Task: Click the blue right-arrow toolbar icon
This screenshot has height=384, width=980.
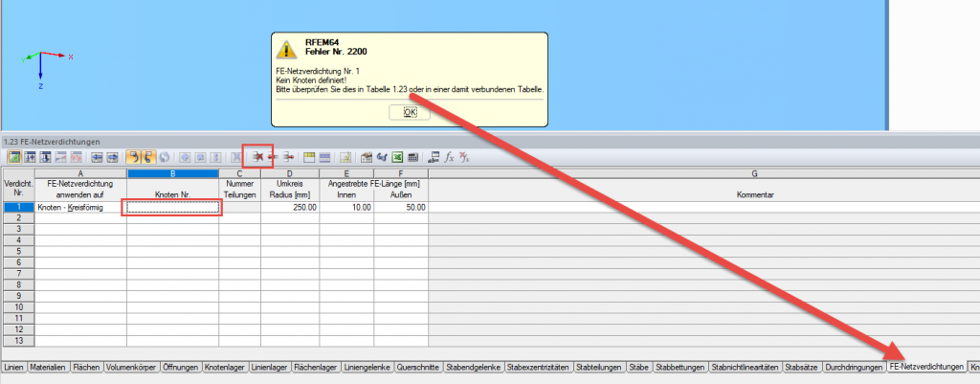Action: click(x=113, y=157)
